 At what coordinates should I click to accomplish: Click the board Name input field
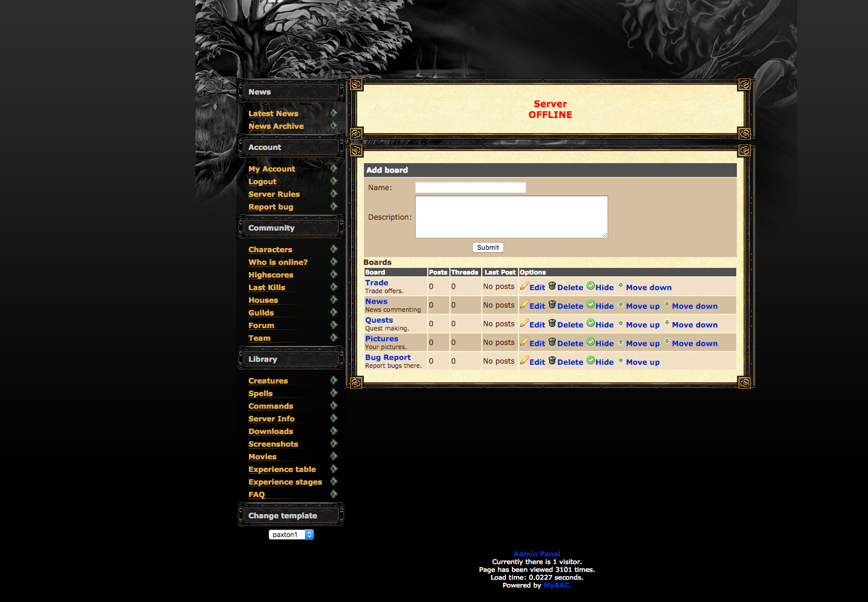pyautogui.click(x=470, y=187)
